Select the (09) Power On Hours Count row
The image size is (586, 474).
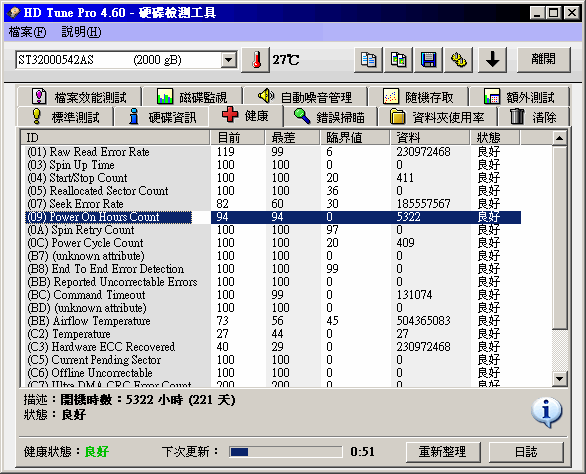point(273,217)
